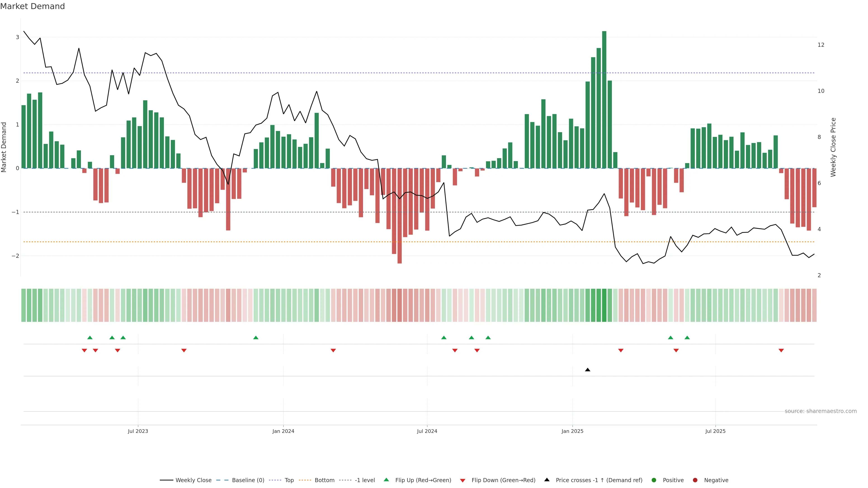Toggle the Top dotted line legend item

coord(289,480)
